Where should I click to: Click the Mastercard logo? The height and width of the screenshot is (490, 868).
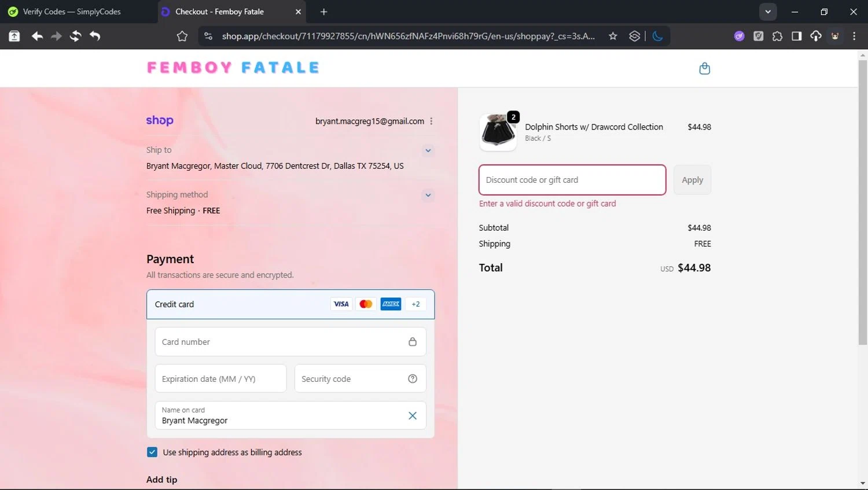click(x=366, y=304)
